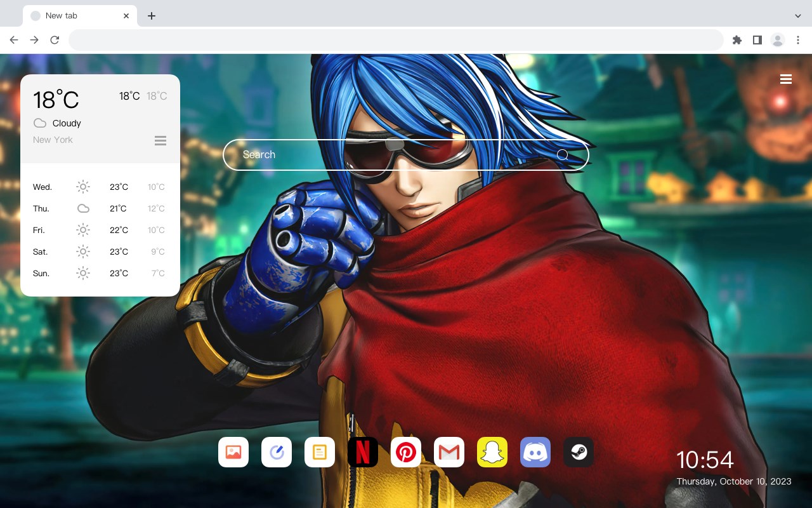Select the New tab tab
Image resolution: width=812 pixels, height=508 pixels.
[x=80, y=15]
